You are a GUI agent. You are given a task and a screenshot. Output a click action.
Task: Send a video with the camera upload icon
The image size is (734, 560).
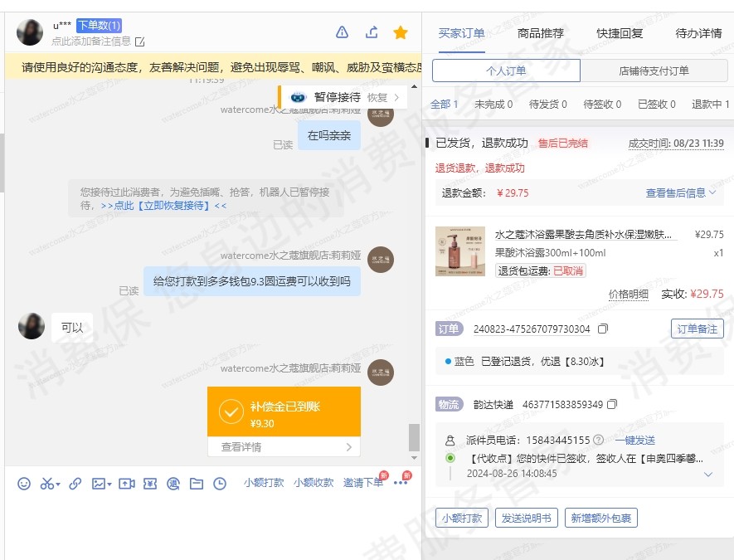[126, 483]
